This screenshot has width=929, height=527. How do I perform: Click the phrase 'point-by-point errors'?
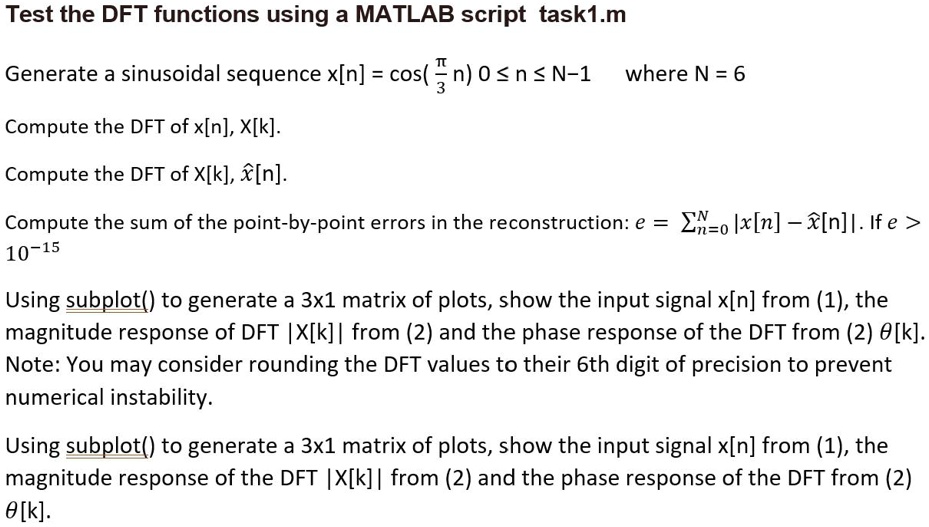pyautogui.click(x=292, y=223)
